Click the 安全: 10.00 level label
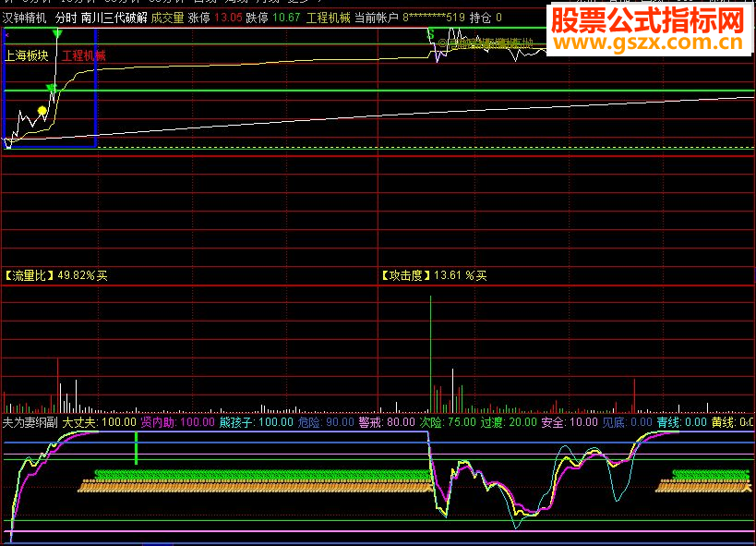Screen dimensions: 756x546 570,422
